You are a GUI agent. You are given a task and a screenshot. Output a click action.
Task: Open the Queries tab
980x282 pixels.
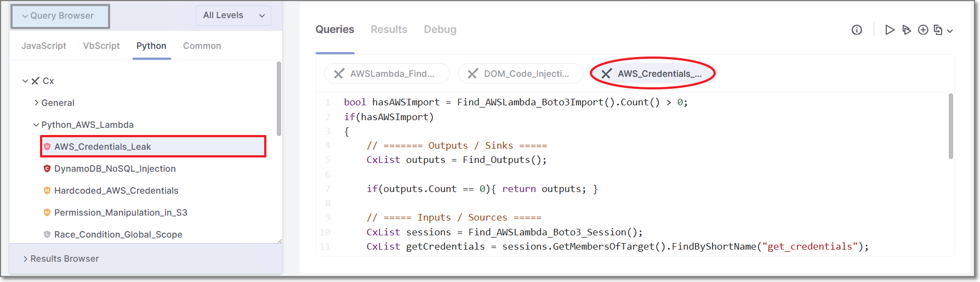point(335,30)
